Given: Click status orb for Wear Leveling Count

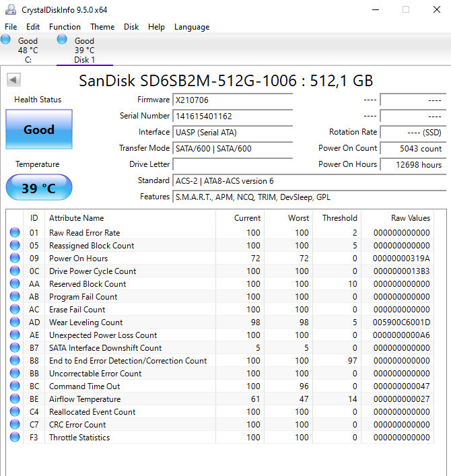Looking at the screenshot, I should (x=15, y=322).
